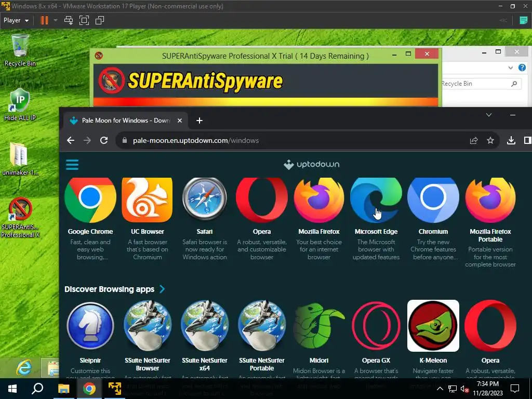This screenshot has height=399, width=532.
Task: View site information padlock icon
Action: click(x=125, y=140)
